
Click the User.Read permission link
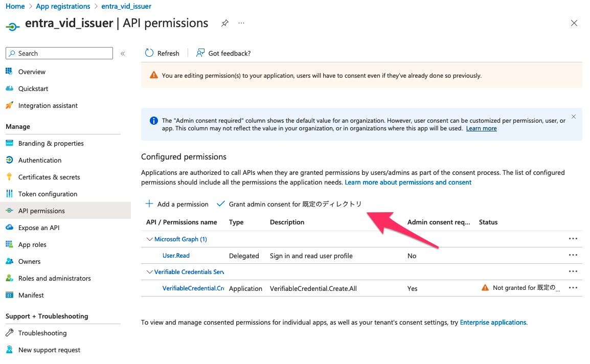(x=176, y=256)
